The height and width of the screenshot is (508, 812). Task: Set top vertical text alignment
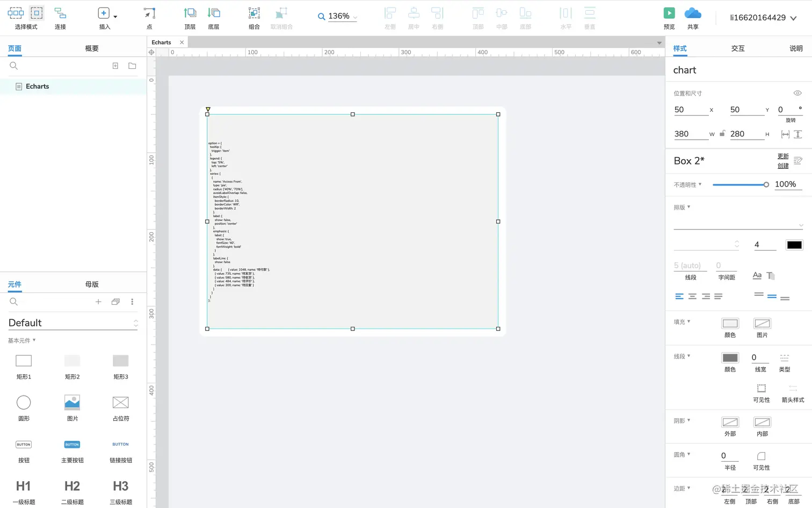coord(759,295)
